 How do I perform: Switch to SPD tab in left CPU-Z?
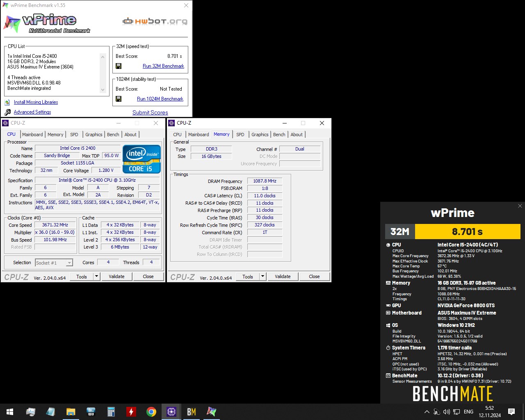pyautogui.click(x=74, y=135)
